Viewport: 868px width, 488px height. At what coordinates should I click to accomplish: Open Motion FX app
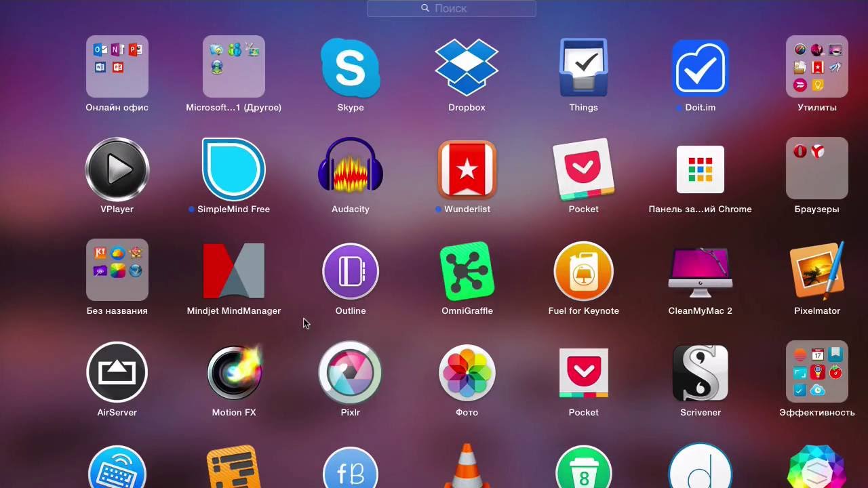coord(234,372)
